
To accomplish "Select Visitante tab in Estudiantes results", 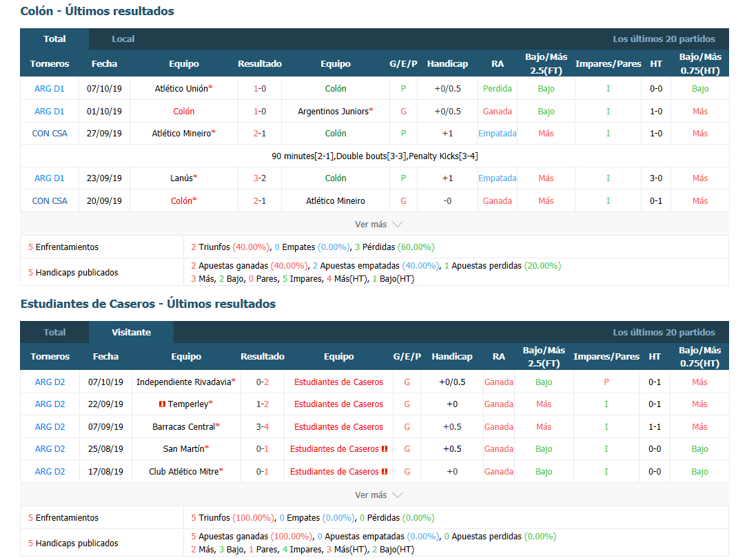I will [131, 333].
